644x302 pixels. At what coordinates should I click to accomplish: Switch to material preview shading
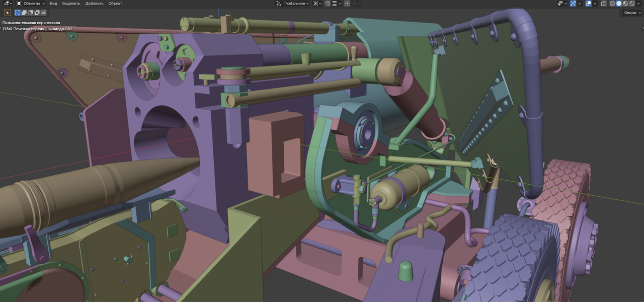[625, 4]
